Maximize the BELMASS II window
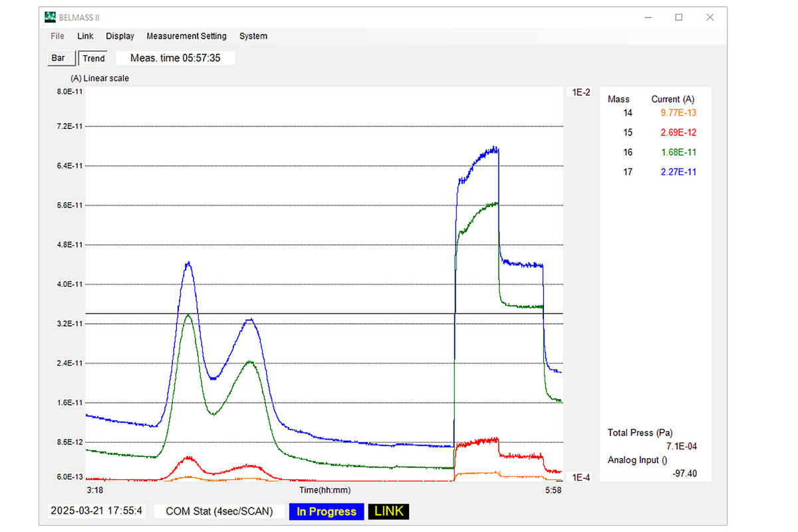798x532 pixels. pyautogui.click(x=679, y=17)
